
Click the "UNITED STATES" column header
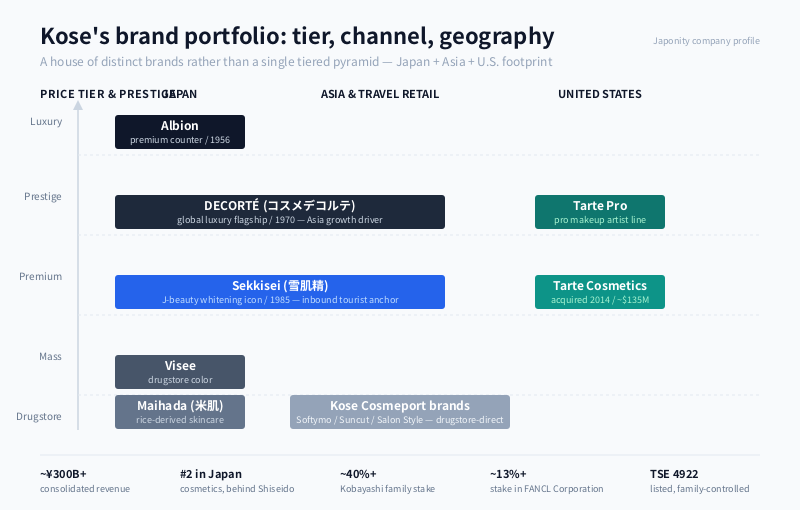(599, 94)
